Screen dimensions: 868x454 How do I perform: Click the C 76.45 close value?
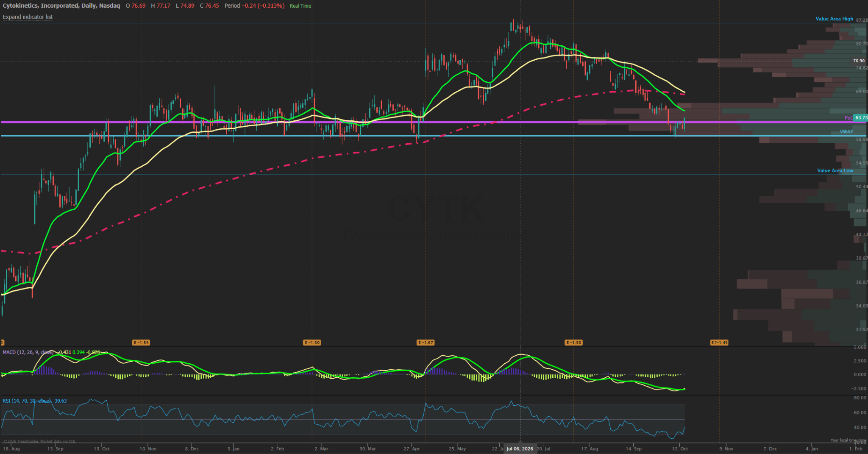click(x=209, y=6)
